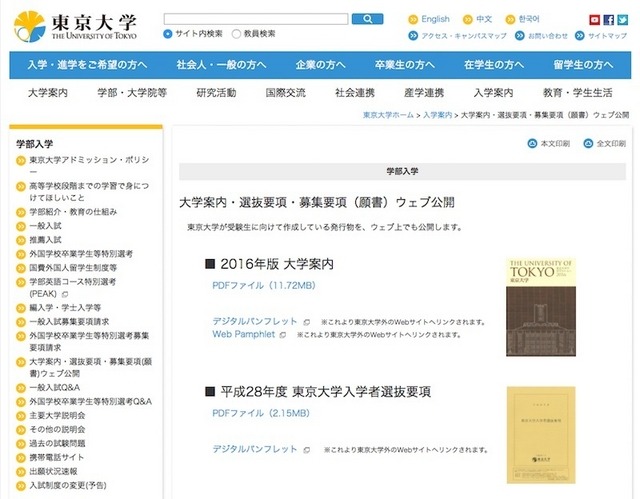
Task: Click the yellow bullet icon beside 過去の試験問題
Action: coord(21,444)
